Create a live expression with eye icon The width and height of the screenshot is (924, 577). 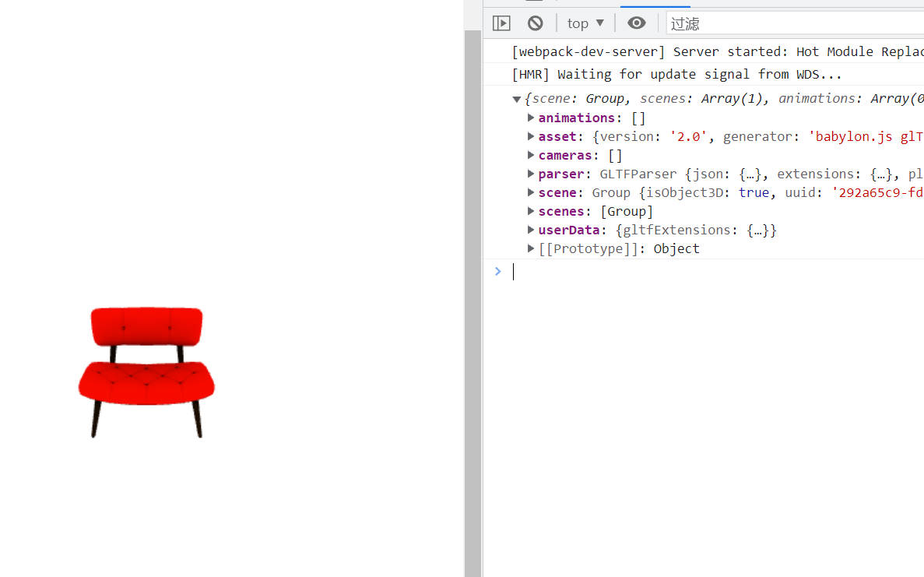pyautogui.click(x=637, y=23)
